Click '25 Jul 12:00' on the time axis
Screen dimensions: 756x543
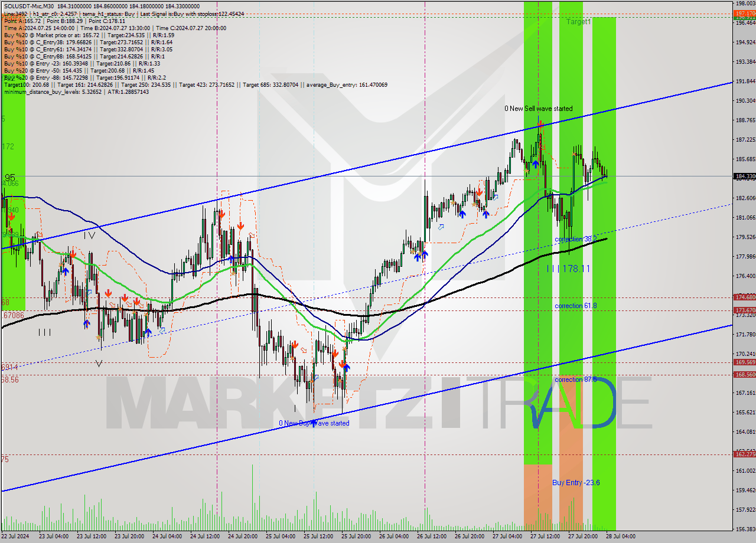318,537
